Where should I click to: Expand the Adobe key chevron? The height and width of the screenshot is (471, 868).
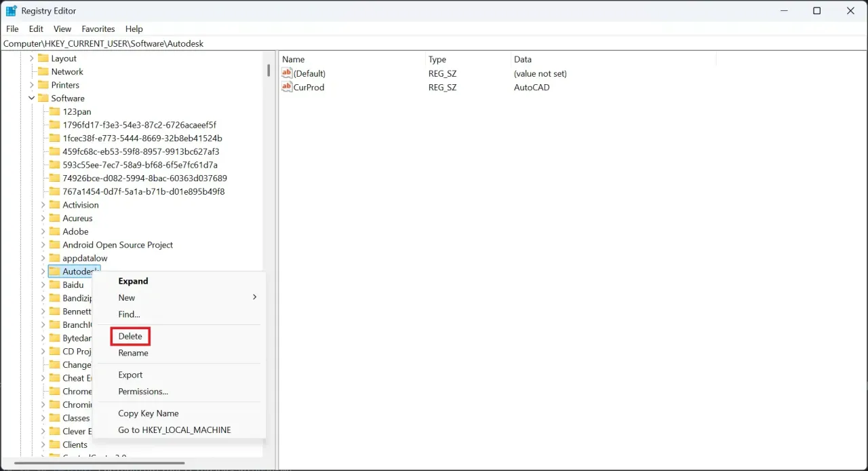point(43,231)
